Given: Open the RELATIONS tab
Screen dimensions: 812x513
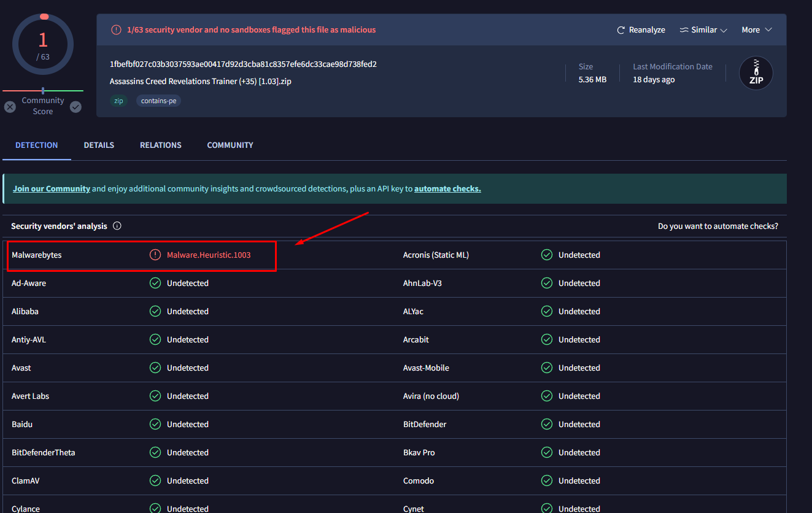Looking at the screenshot, I should (161, 145).
